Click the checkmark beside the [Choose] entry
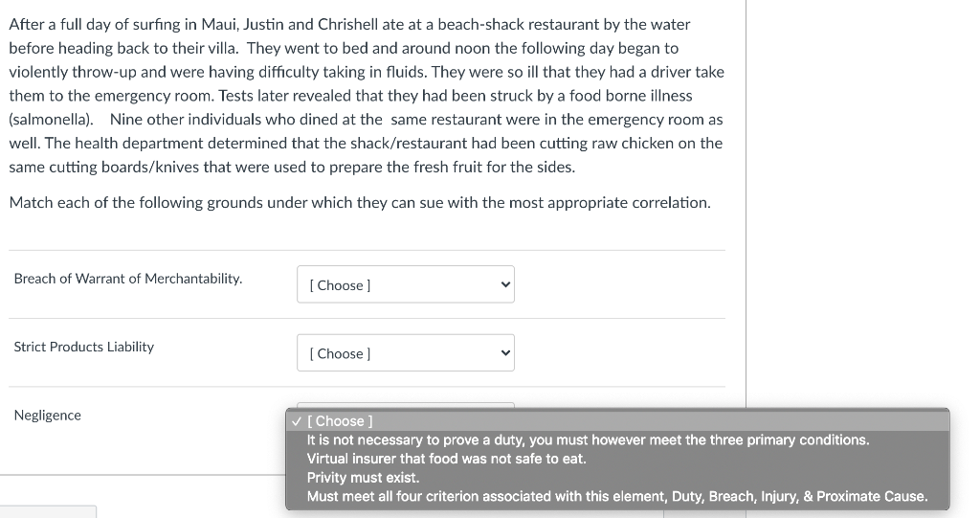The image size is (980, 518). pos(298,421)
